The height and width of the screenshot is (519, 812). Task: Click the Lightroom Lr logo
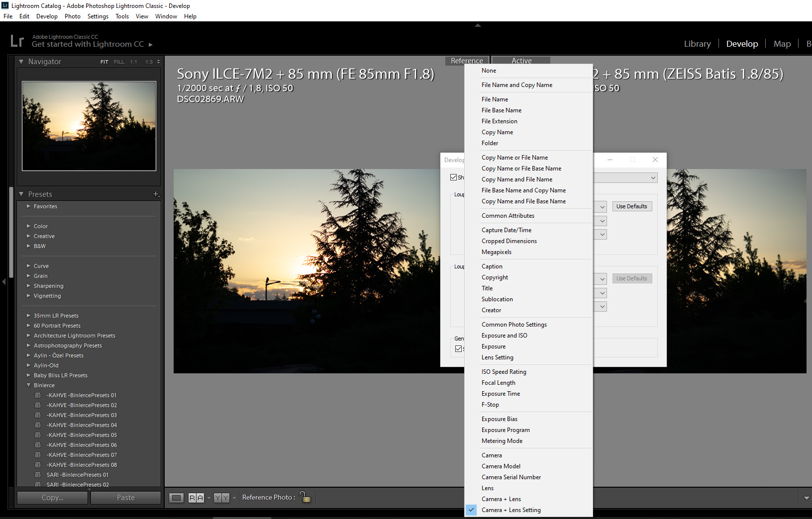click(x=17, y=41)
